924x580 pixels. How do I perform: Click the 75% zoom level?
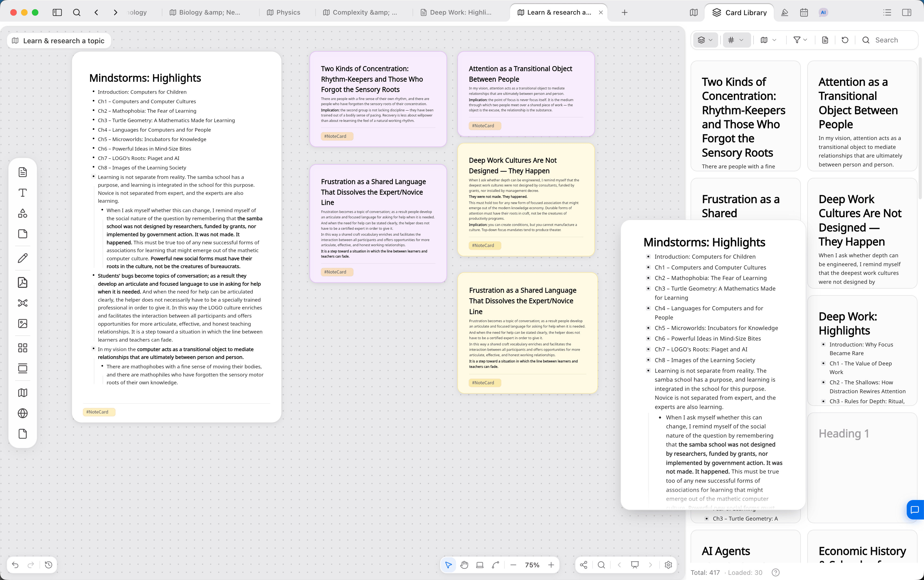point(532,565)
